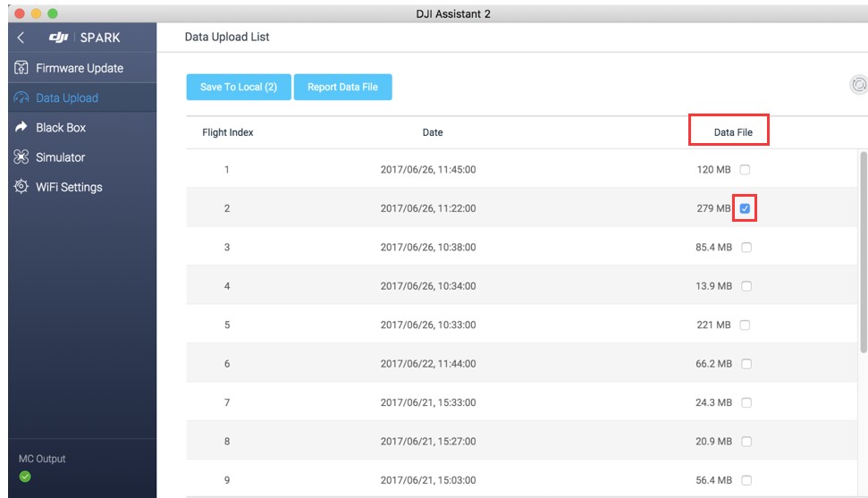Click flight index 9
The height and width of the screenshot is (498, 868).
[x=227, y=480]
